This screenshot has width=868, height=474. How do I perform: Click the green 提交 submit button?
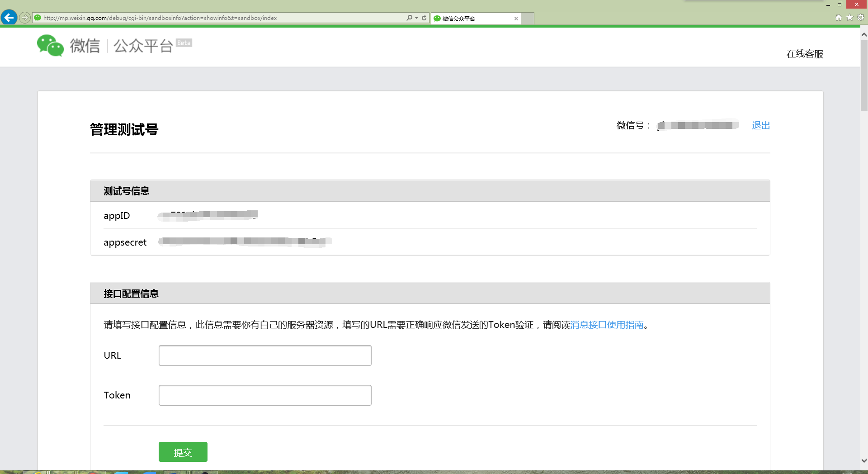(x=183, y=452)
